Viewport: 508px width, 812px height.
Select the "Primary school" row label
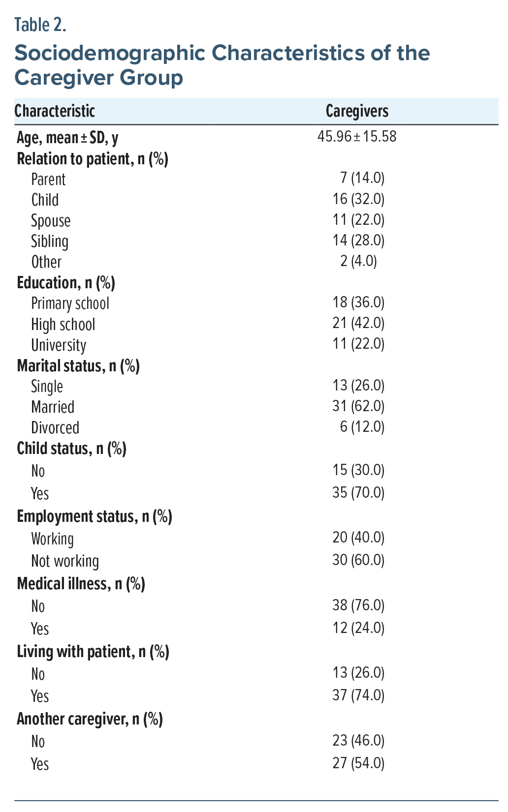pyautogui.click(x=70, y=303)
